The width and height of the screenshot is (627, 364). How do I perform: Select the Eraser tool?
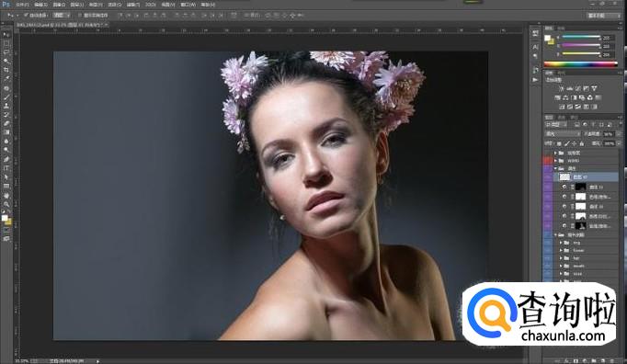tap(6, 123)
